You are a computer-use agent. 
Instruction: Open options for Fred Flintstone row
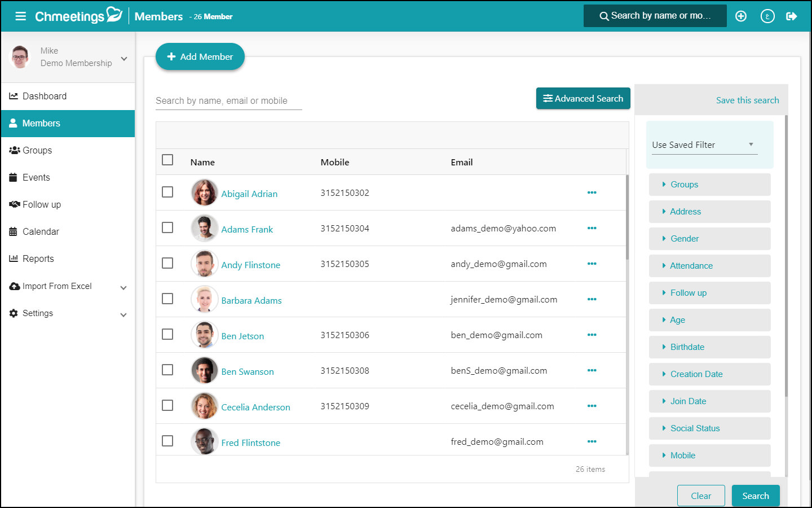pyautogui.click(x=592, y=441)
